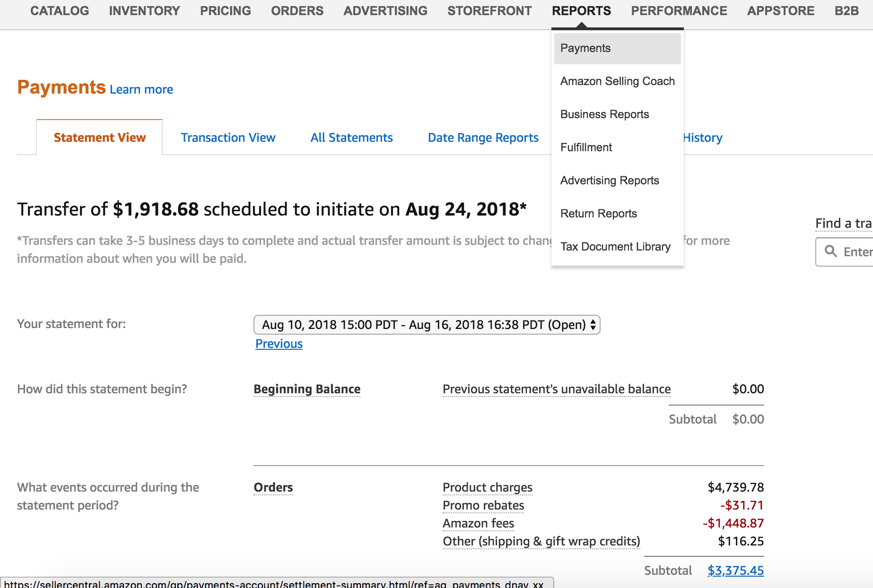Switch to All Statements tab

351,138
